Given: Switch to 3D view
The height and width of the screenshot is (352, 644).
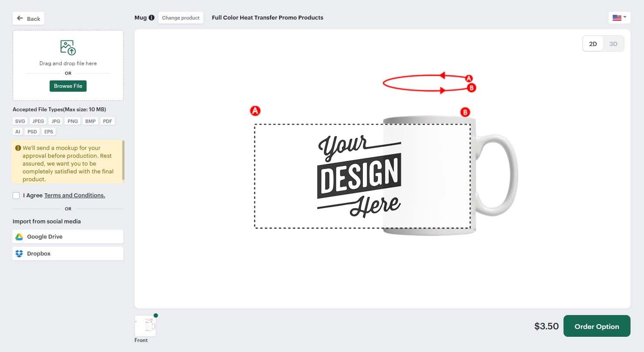Looking at the screenshot, I should click(613, 44).
